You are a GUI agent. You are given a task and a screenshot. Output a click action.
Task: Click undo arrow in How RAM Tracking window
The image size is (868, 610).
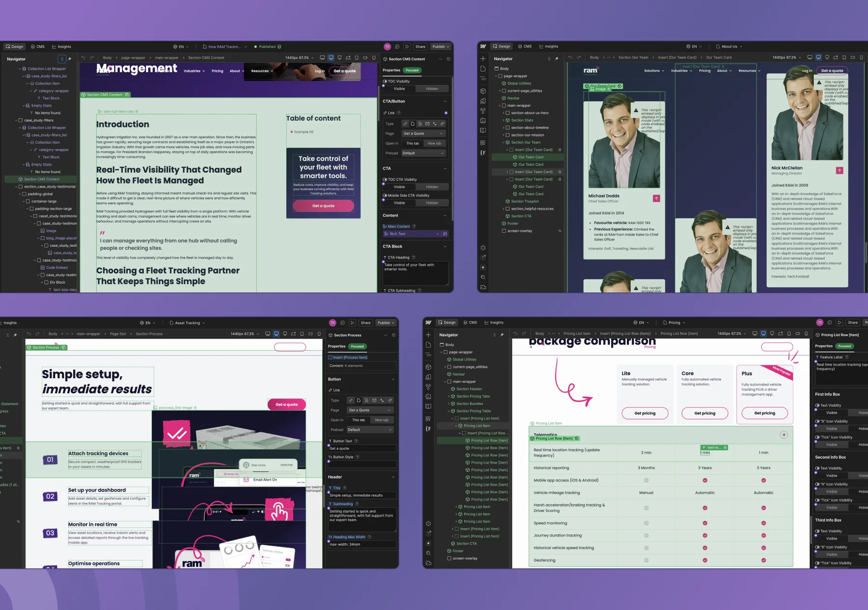[x=83, y=58]
